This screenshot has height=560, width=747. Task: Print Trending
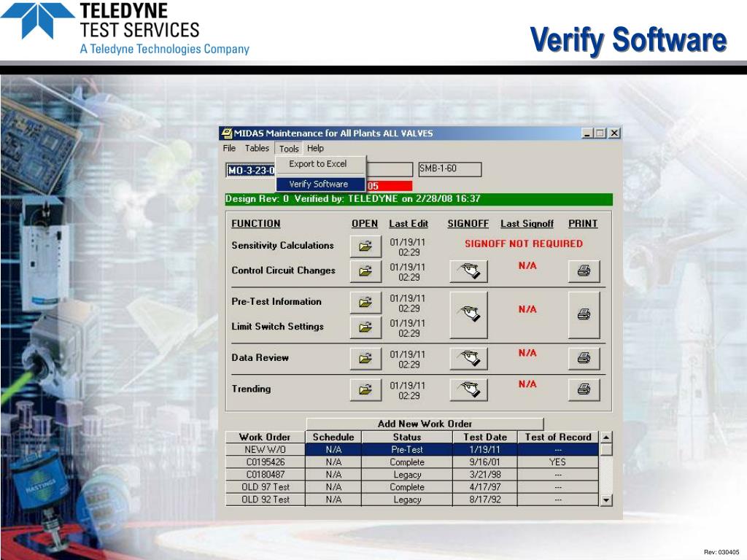point(584,389)
